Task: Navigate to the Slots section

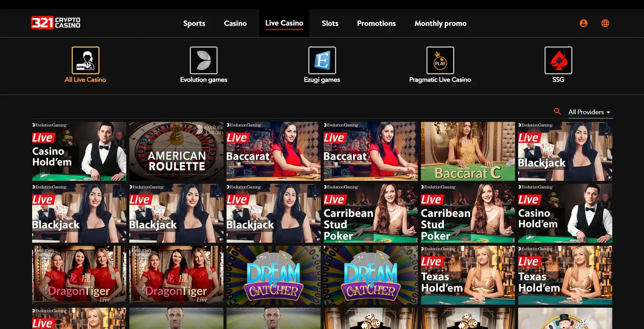Action: tap(330, 24)
